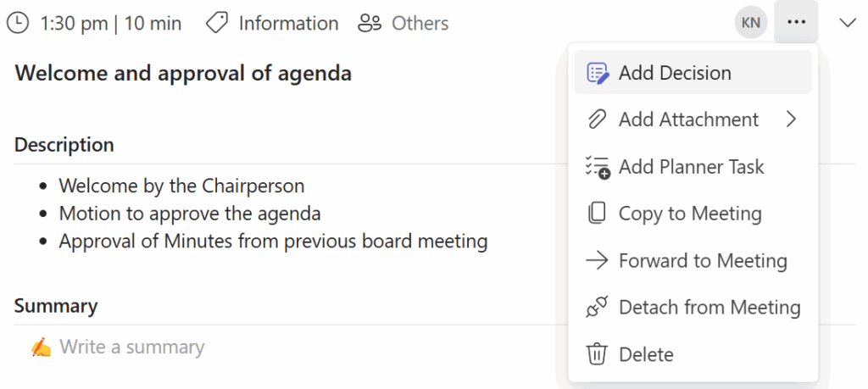The width and height of the screenshot is (868, 389).
Task: Choose the Delete menu entry
Action: [646, 354]
